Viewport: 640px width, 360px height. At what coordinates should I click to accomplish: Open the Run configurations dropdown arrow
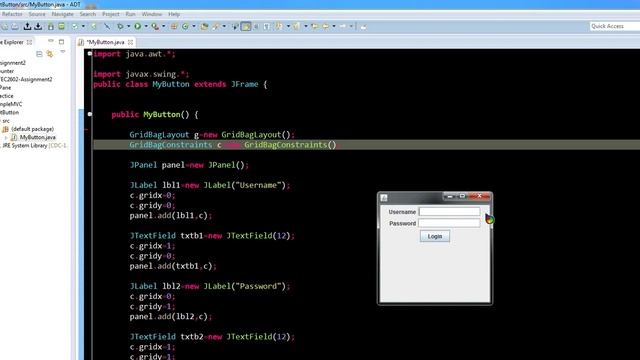pyautogui.click(x=146, y=26)
